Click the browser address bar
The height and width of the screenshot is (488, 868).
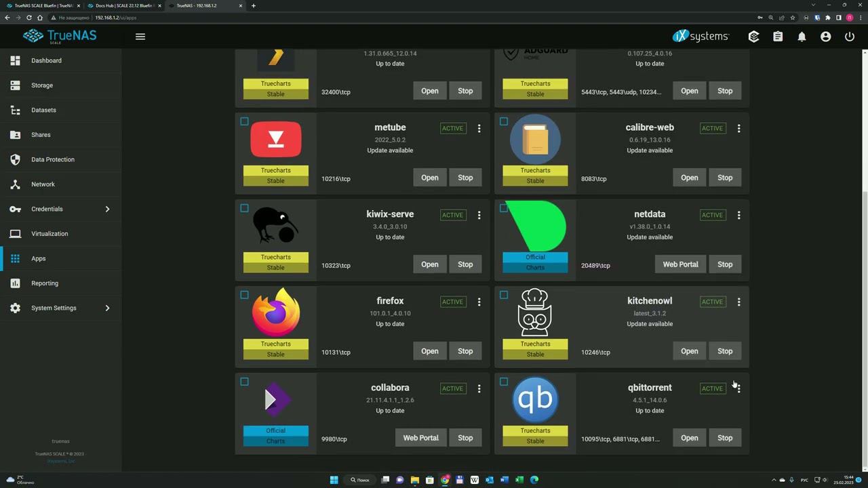coord(407,18)
